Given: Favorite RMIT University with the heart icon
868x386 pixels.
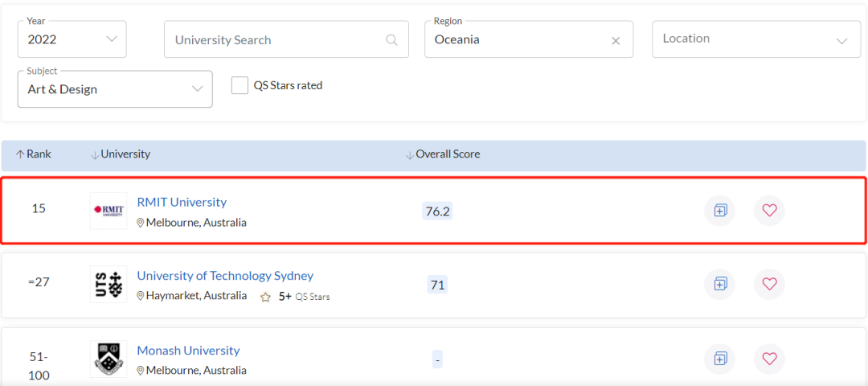Looking at the screenshot, I should (x=769, y=211).
